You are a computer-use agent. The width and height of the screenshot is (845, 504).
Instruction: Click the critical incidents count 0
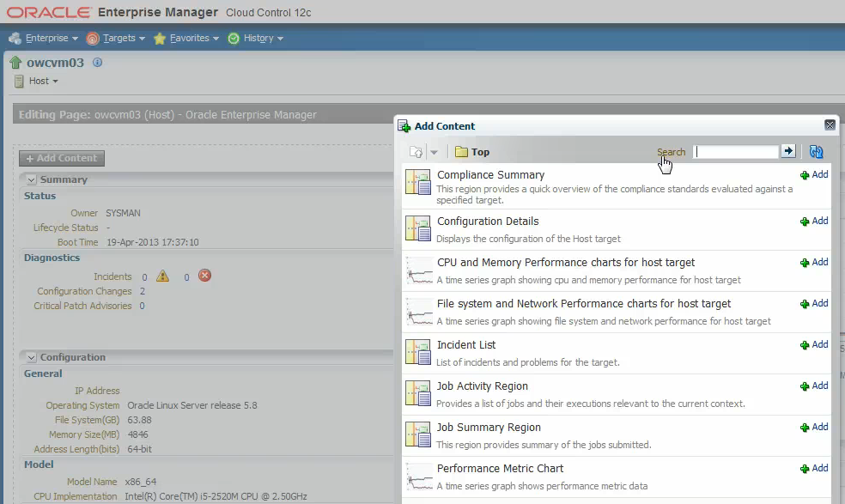pyautogui.click(x=186, y=277)
